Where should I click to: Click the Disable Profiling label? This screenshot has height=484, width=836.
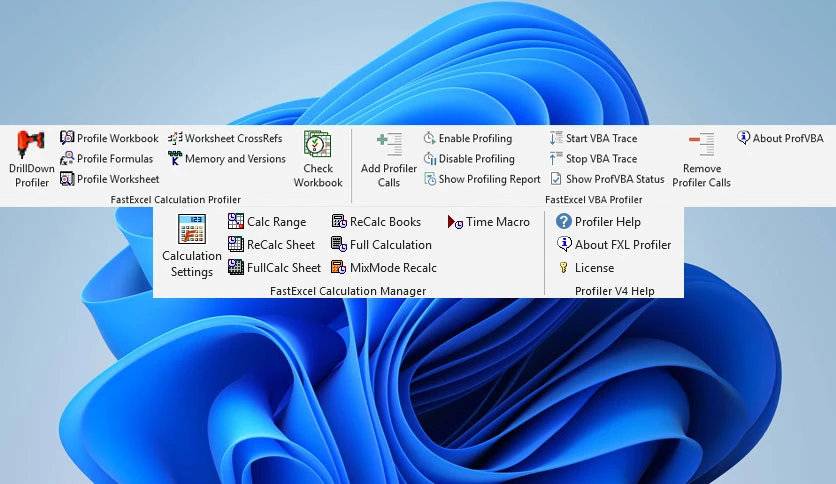(x=477, y=158)
